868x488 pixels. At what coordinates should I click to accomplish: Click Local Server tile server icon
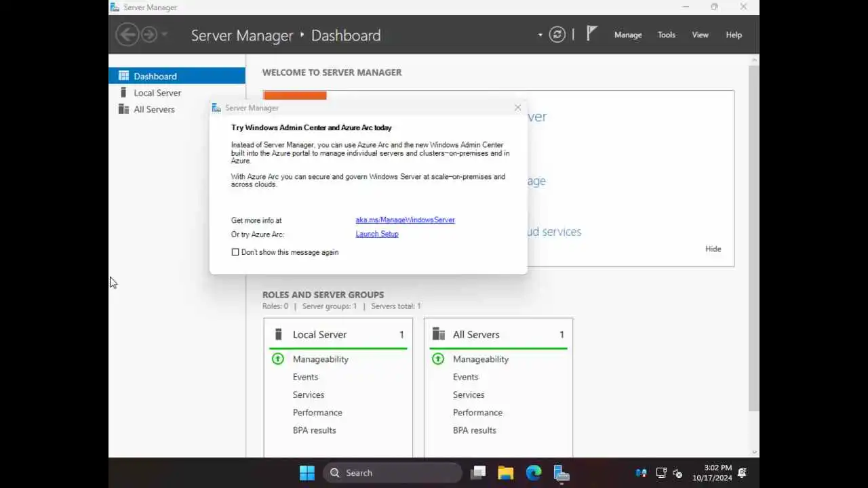pyautogui.click(x=278, y=335)
